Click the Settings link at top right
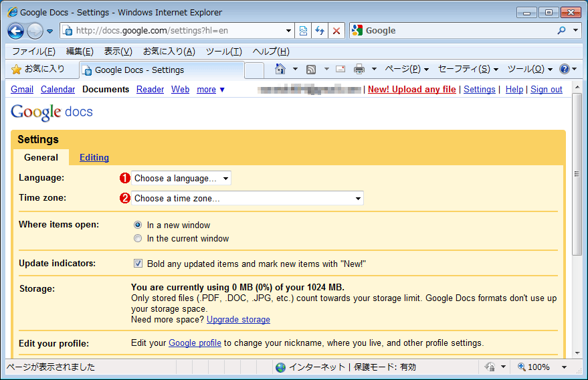Image resolution: width=588 pixels, height=380 pixels. [479, 89]
